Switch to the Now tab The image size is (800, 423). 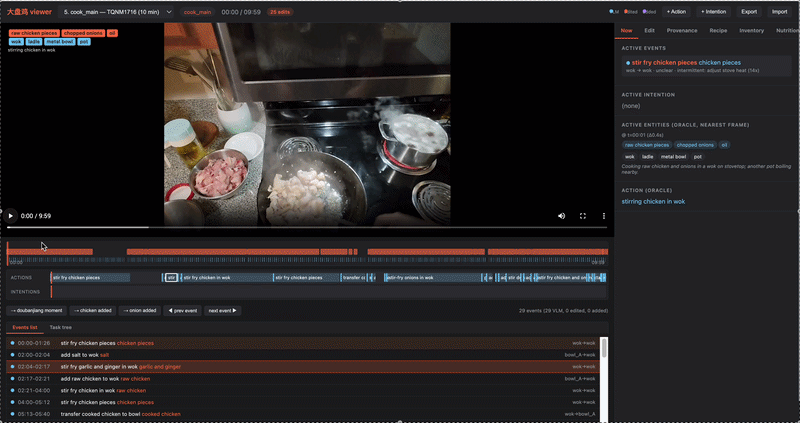point(627,31)
